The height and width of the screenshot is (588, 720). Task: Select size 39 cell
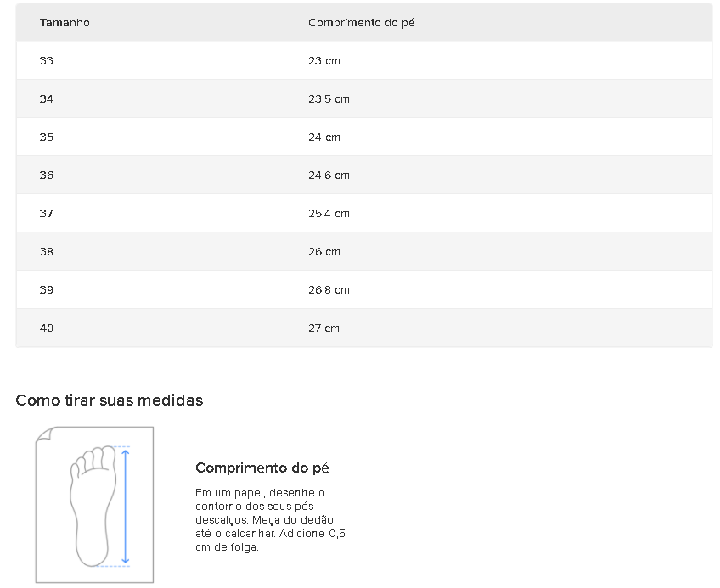(47, 289)
